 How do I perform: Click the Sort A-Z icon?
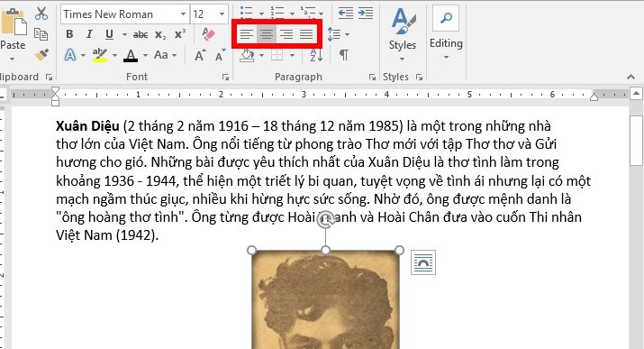[x=316, y=55]
